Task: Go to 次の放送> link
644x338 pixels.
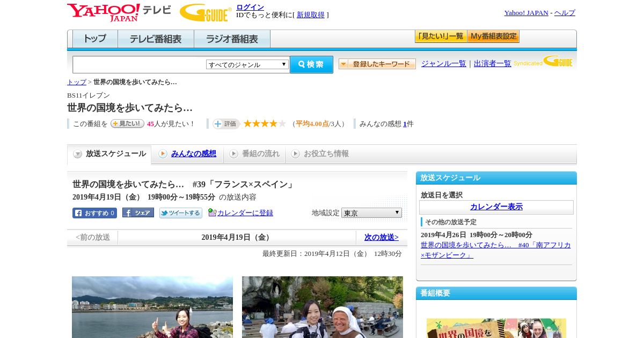Action: pyautogui.click(x=382, y=237)
